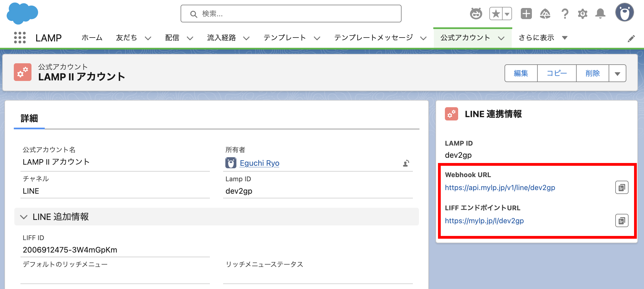Click the 編集 button
Screen dimensions: 644x289
521,73
